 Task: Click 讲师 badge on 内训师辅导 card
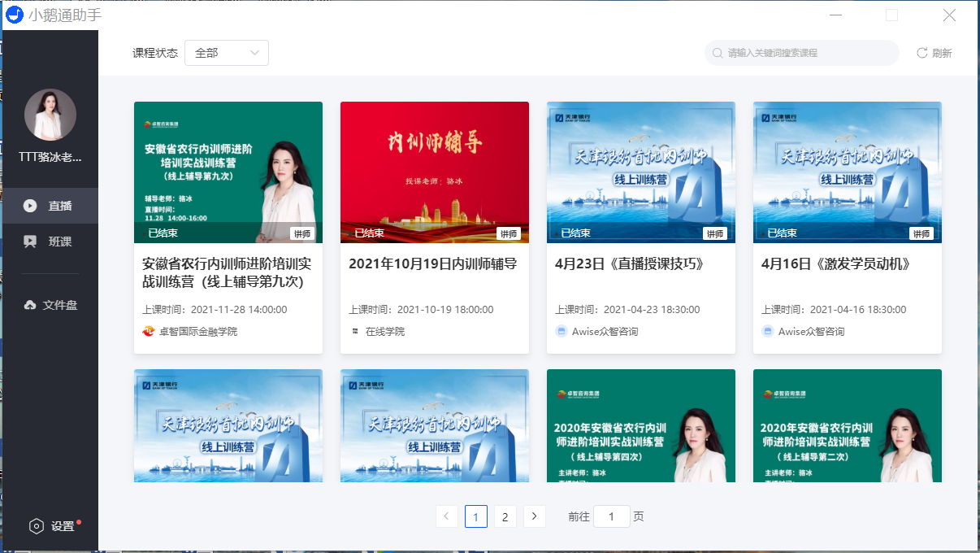[509, 233]
